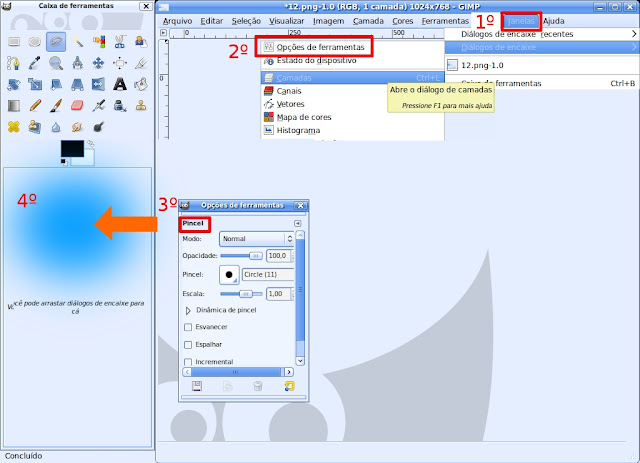This screenshot has width=640, height=463.
Task: Save tool options with the floppy icon
Action: click(x=197, y=386)
